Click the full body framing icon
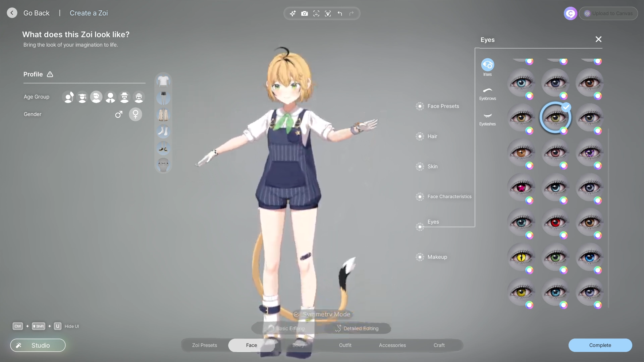 tap(328, 13)
